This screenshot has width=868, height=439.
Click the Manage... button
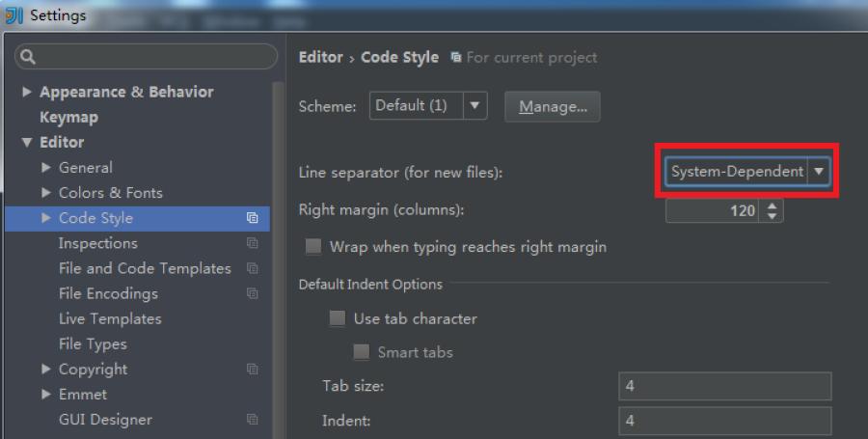point(553,106)
